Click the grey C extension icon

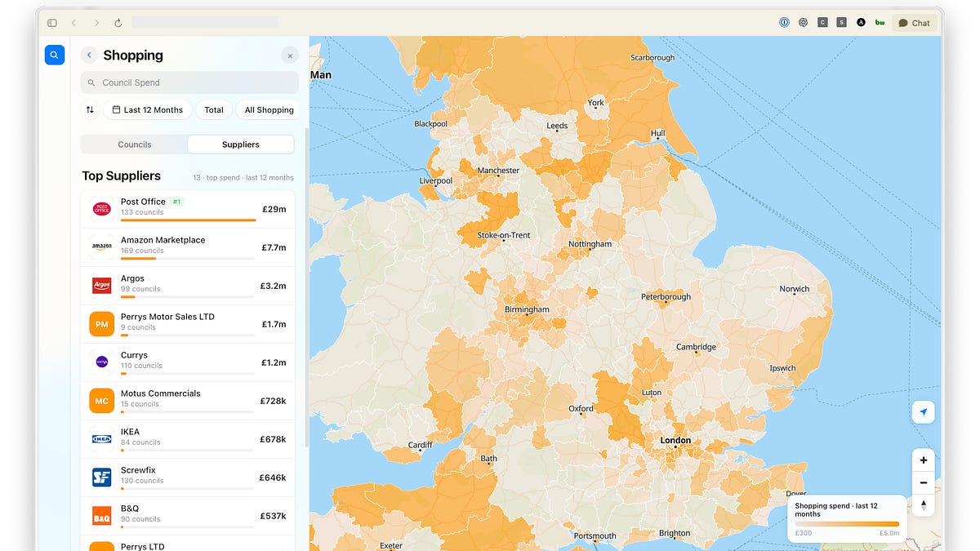point(822,23)
